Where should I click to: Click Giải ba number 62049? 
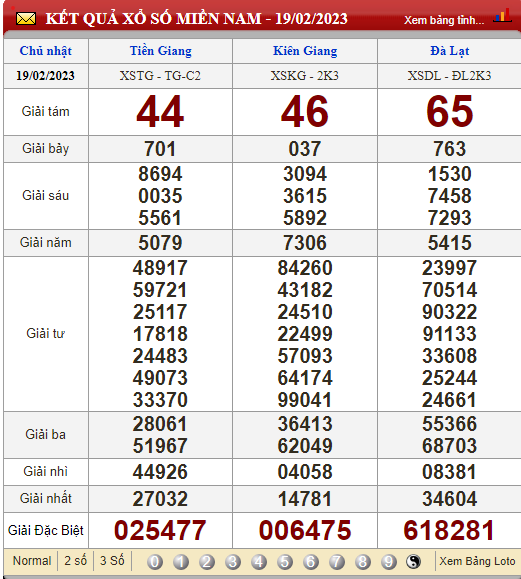pyautogui.click(x=305, y=446)
